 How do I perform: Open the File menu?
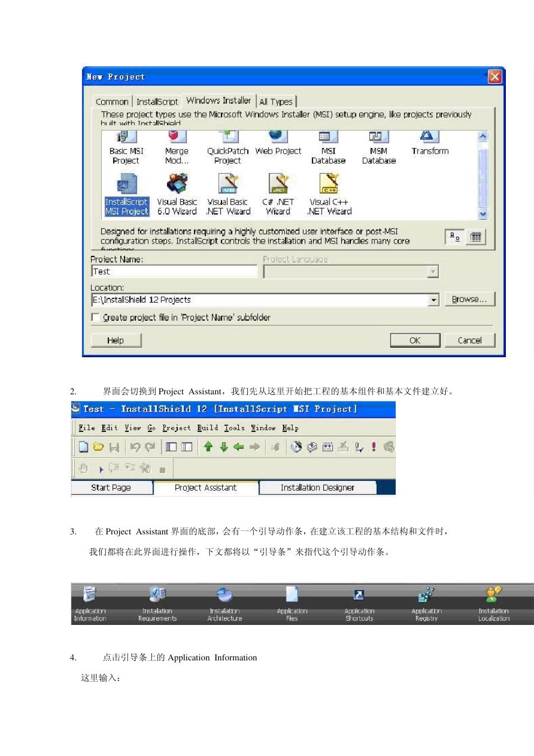click(x=87, y=428)
